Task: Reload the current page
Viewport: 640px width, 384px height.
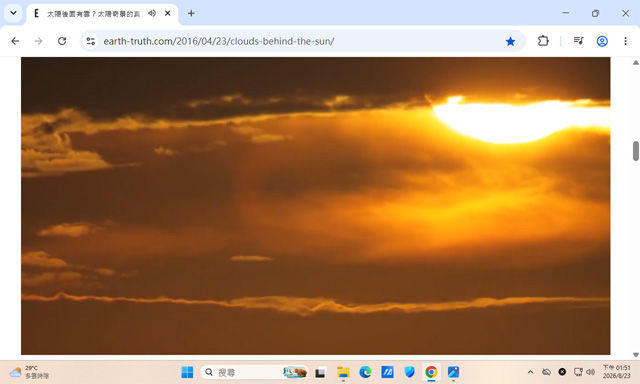Action: (x=62, y=41)
